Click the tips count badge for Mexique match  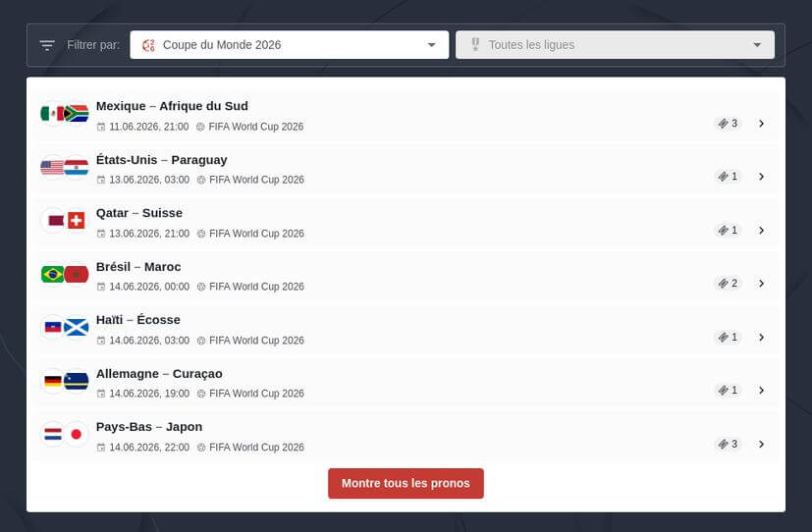click(728, 124)
